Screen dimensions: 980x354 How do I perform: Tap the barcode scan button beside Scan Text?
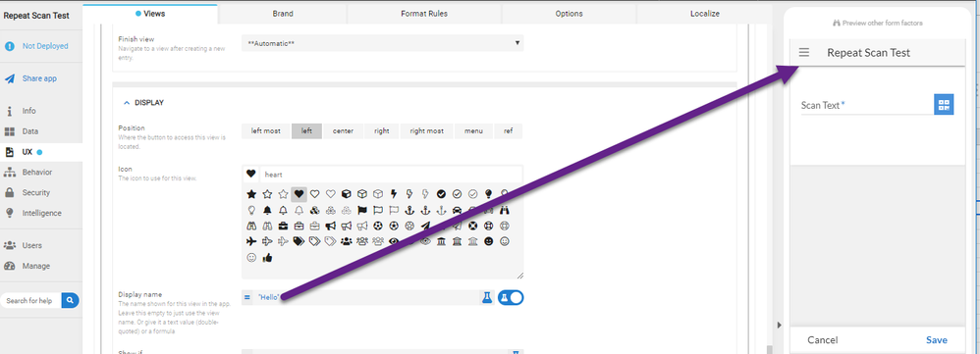(x=944, y=105)
